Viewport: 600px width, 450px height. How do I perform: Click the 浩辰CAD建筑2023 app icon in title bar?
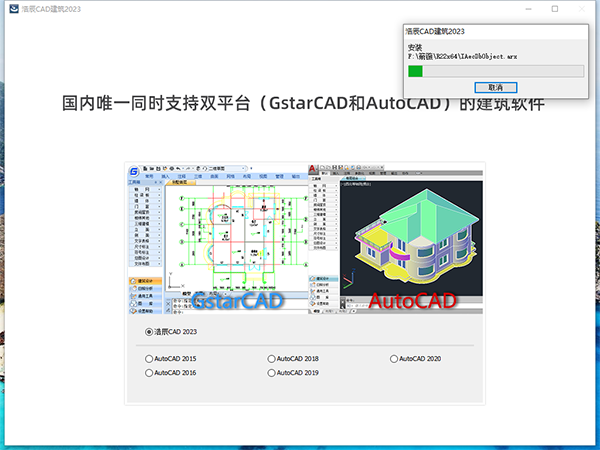click(14, 8)
